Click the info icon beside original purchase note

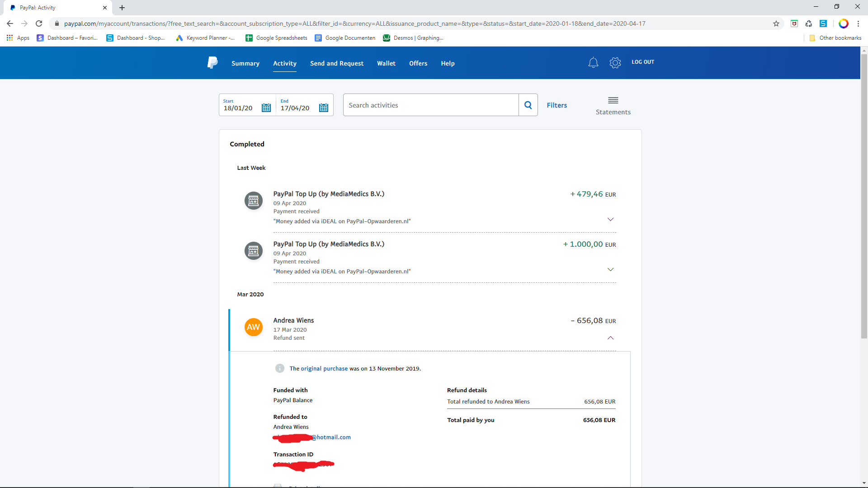click(280, 368)
